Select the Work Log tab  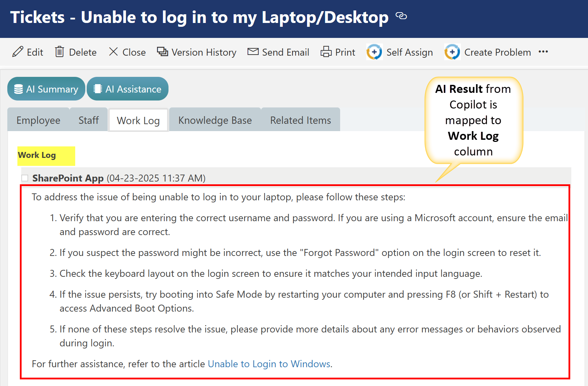(138, 121)
